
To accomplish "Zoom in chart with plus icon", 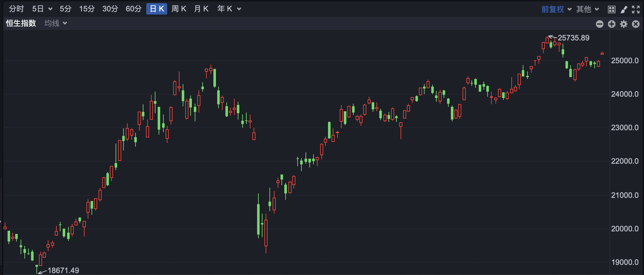I will point(611,24).
